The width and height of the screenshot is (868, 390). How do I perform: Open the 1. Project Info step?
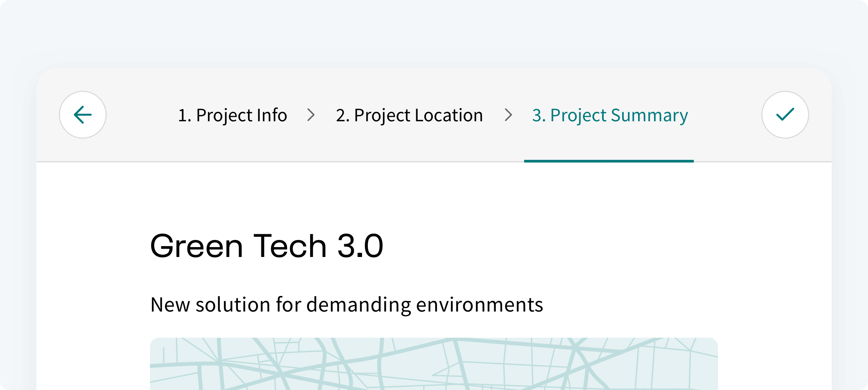pos(232,115)
